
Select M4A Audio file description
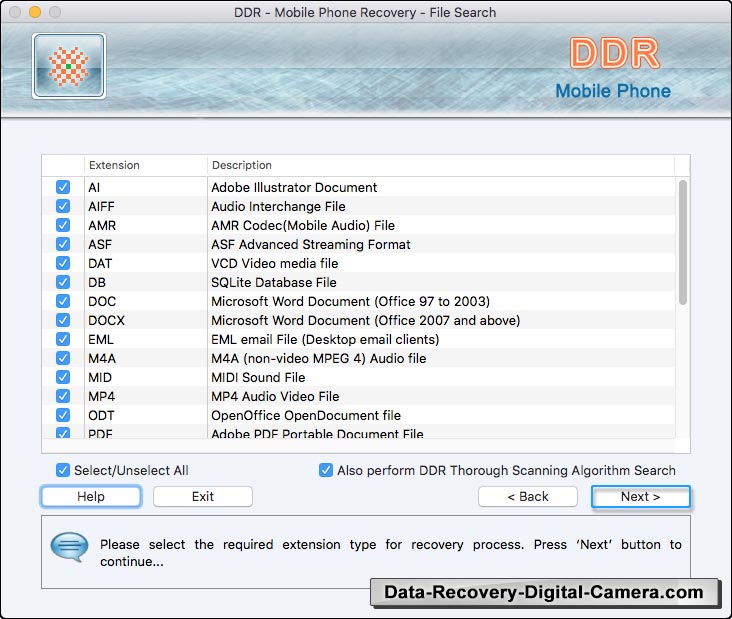coord(319,358)
